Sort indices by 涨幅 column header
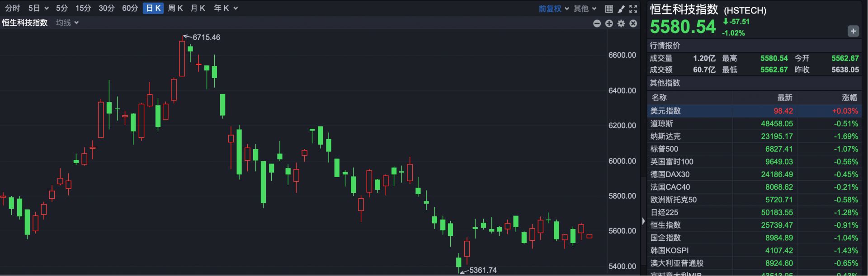Image resolution: width=868 pixels, height=276 pixels. (x=849, y=98)
